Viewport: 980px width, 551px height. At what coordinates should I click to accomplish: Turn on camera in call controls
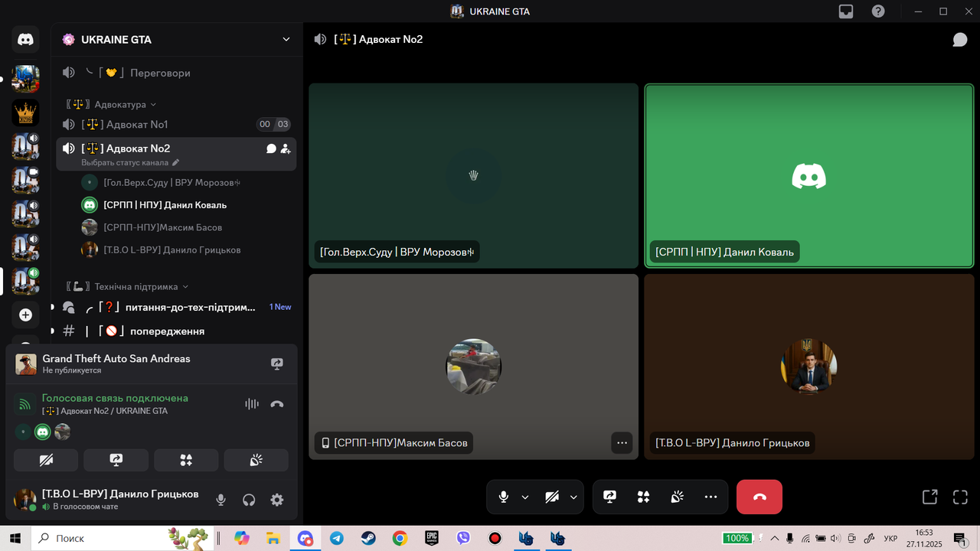pos(552,497)
